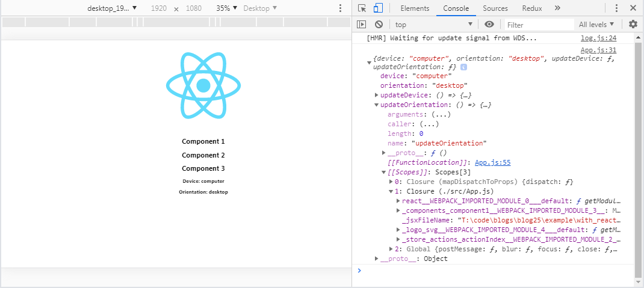This screenshot has height=288, width=644.
Task: Focus the console Filter input
Action: click(x=539, y=25)
